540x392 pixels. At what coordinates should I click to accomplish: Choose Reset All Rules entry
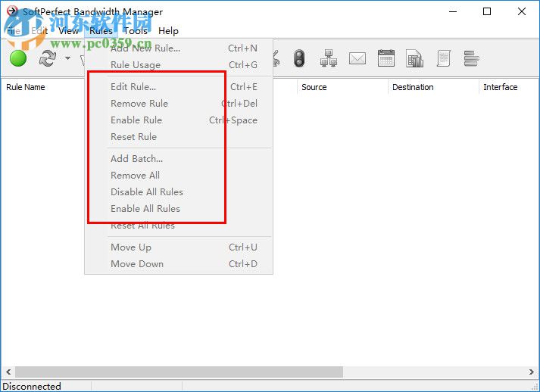(179, 226)
